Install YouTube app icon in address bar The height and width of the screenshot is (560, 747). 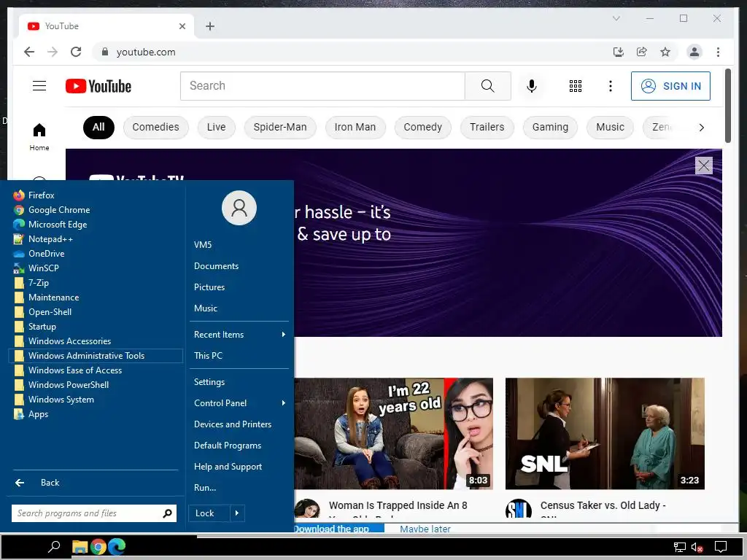tap(619, 52)
